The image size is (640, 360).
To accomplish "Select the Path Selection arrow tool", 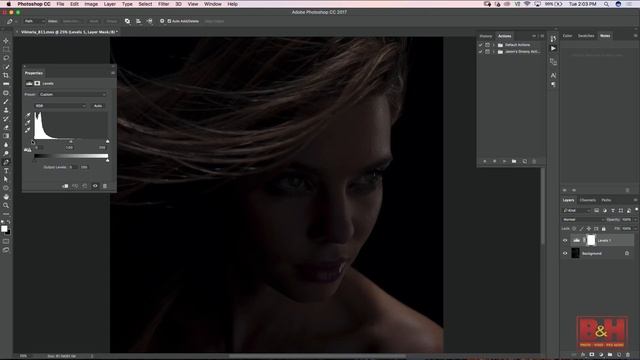I will pos(6,179).
